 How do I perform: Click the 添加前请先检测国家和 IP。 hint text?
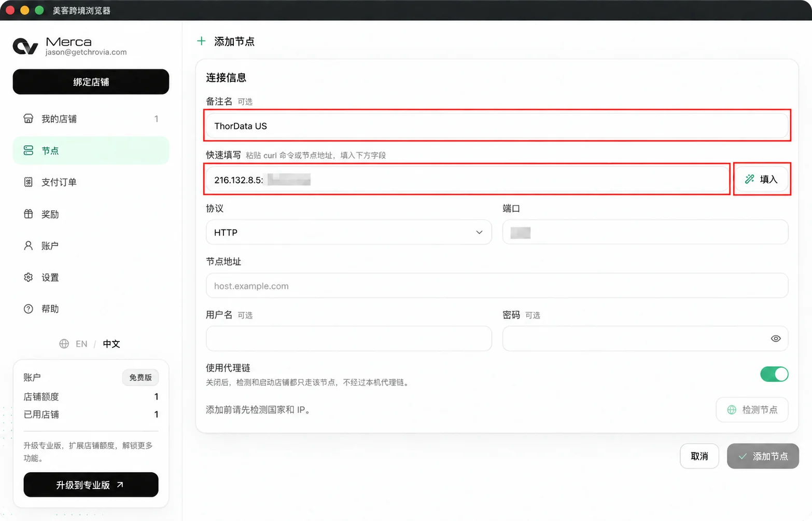coord(258,410)
